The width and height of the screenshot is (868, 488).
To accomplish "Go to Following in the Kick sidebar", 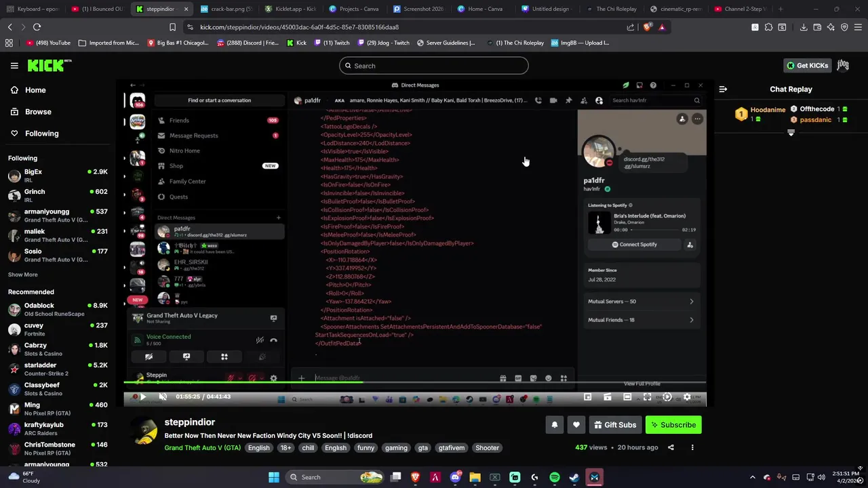I will pyautogui.click(x=42, y=134).
